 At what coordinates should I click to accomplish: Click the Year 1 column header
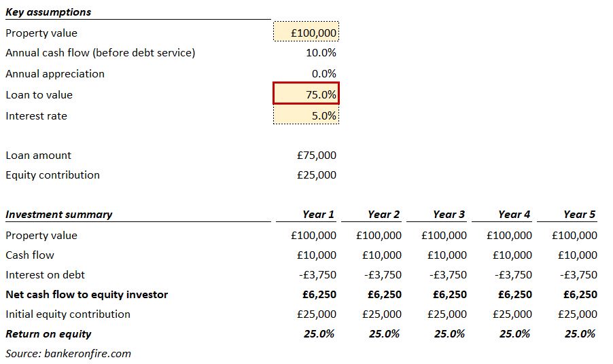click(x=318, y=214)
